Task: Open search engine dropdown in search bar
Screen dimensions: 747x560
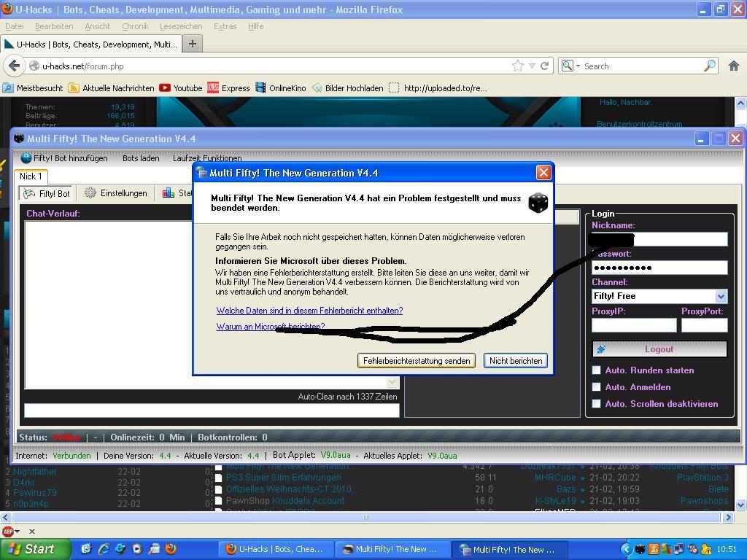Action: click(x=570, y=66)
